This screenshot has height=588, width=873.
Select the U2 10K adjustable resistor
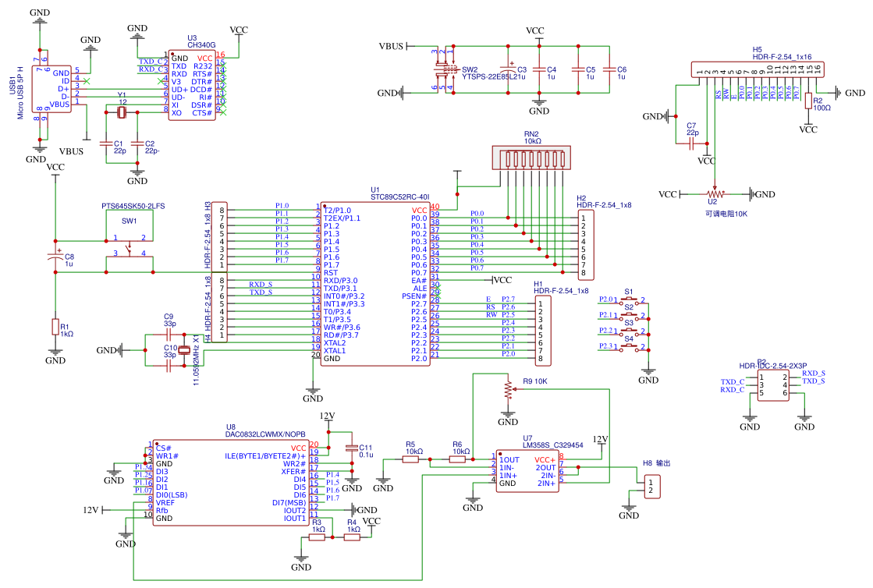coord(712,193)
